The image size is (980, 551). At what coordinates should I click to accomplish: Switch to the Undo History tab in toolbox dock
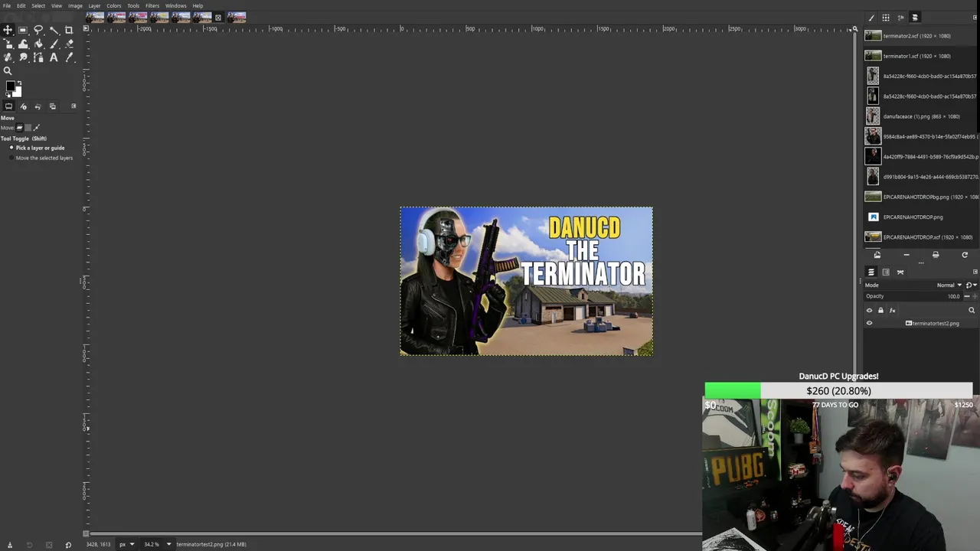pos(38,106)
